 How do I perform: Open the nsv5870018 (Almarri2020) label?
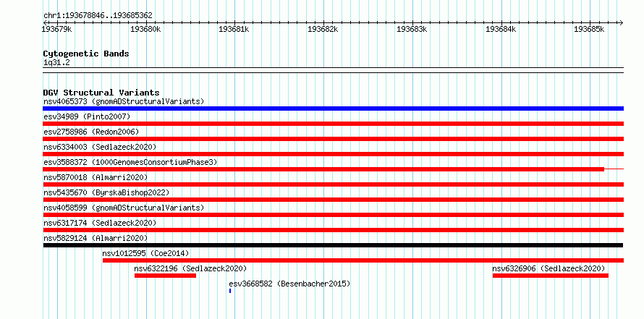point(96,177)
